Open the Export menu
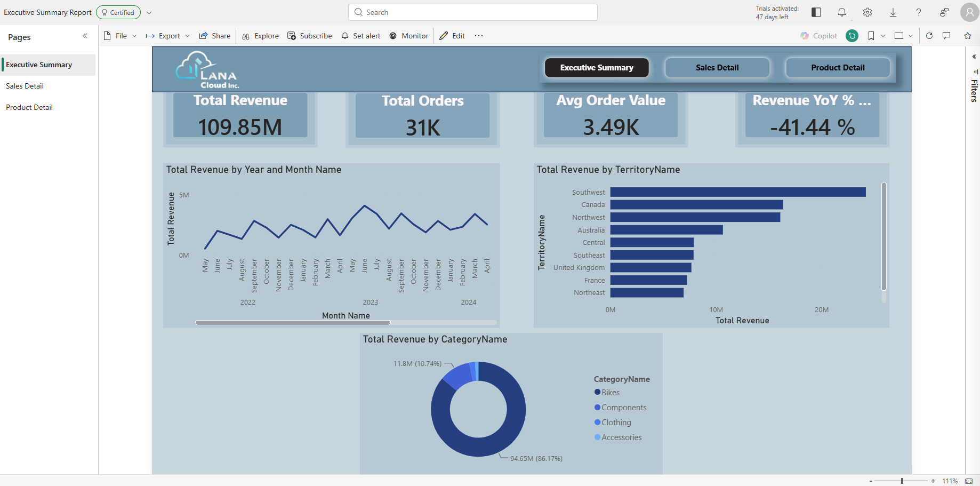Image resolution: width=980 pixels, height=486 pixels. [x=168, y=36]
